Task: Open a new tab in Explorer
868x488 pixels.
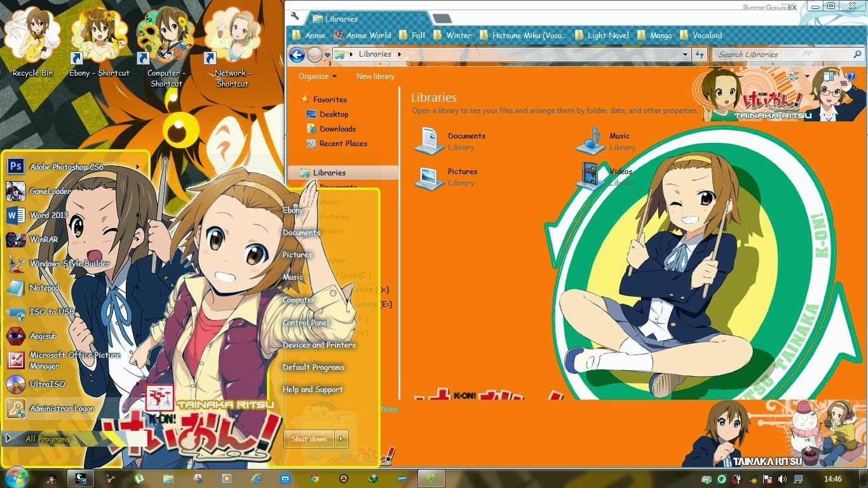Action: (442, 18)
